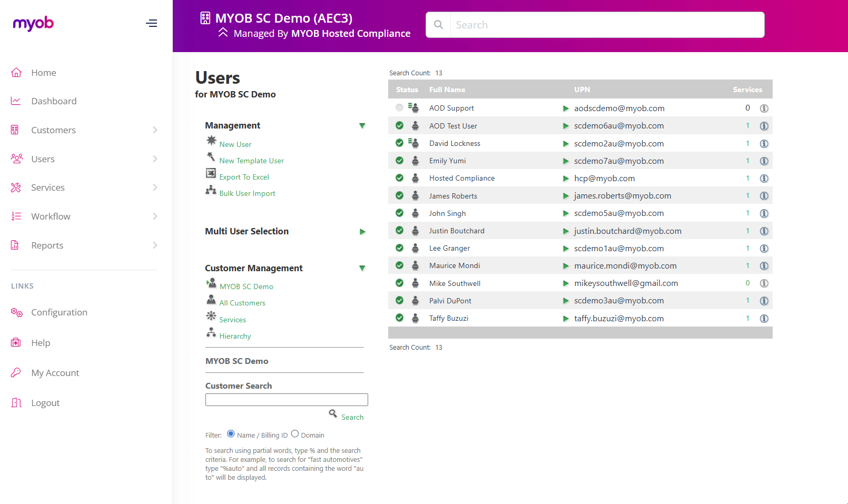Click the New User star icon

click(x=211, y=141)
